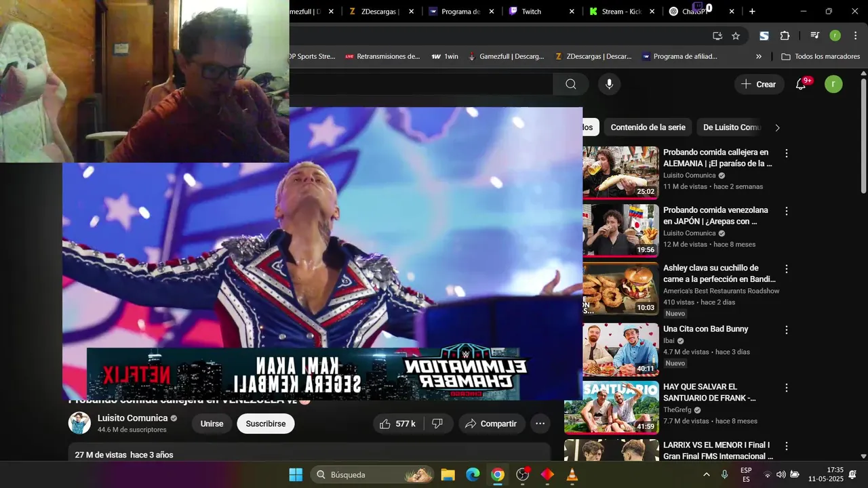
Task: Dislike the Luisito Comunica video
Action: (x=437, y=424)
